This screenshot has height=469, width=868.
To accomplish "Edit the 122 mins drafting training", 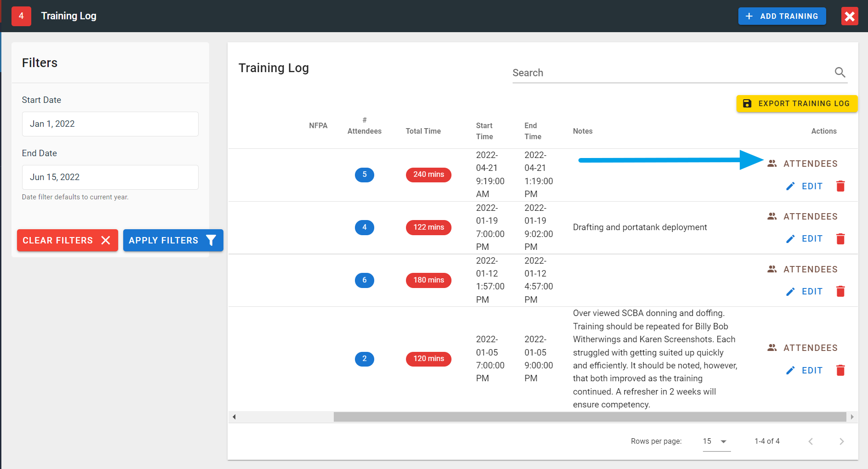I will (805, 239).
